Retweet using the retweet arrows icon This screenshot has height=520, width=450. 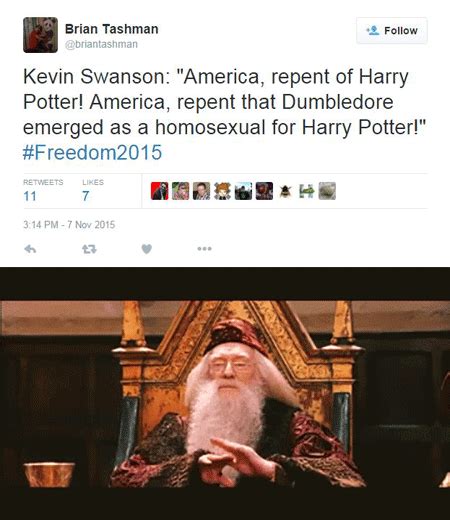point(89,249)
